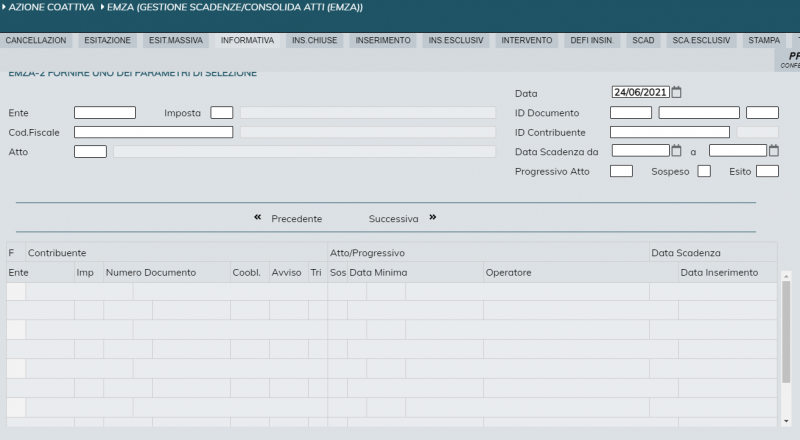Click the ID Contribuente input field
Viewport: 800px width, 440px height.
669,132
